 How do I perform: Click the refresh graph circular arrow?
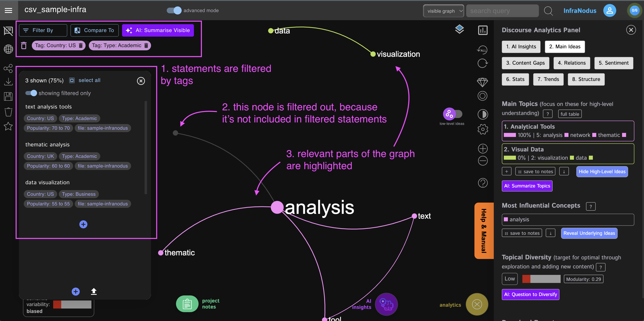point(482,63)
